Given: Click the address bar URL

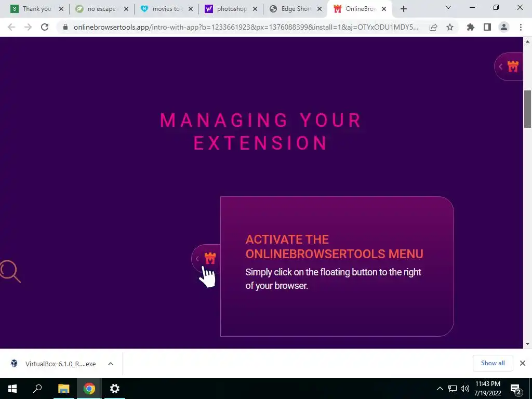Looking at the screenshot, I should coord(246,27).
